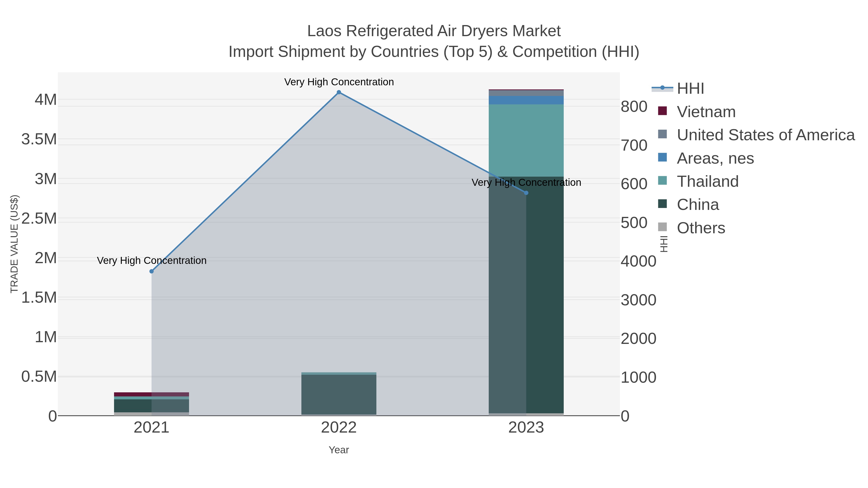
Task: Click the 2023 Thailand bar segment
Action: point(526,140)
